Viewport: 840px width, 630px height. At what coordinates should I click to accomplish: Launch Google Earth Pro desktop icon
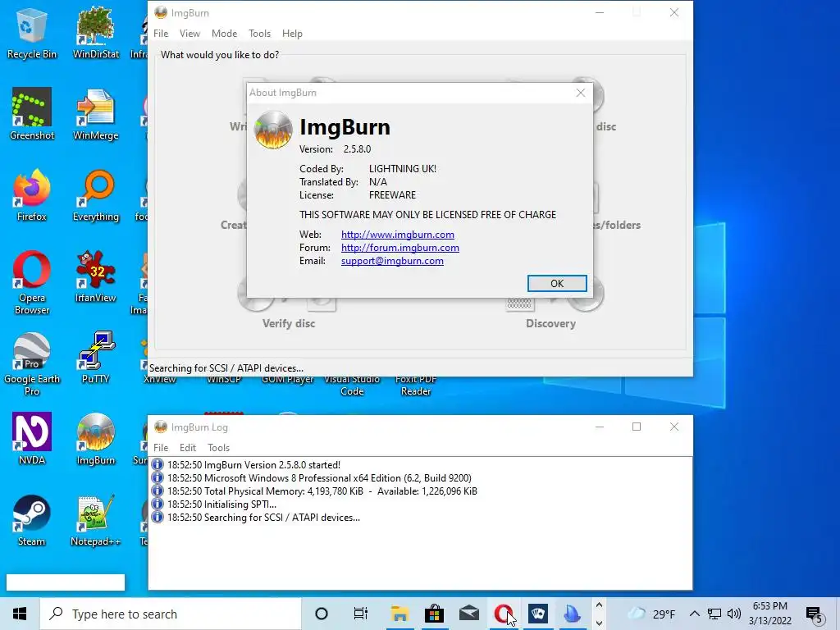click(x=32, y=363)
